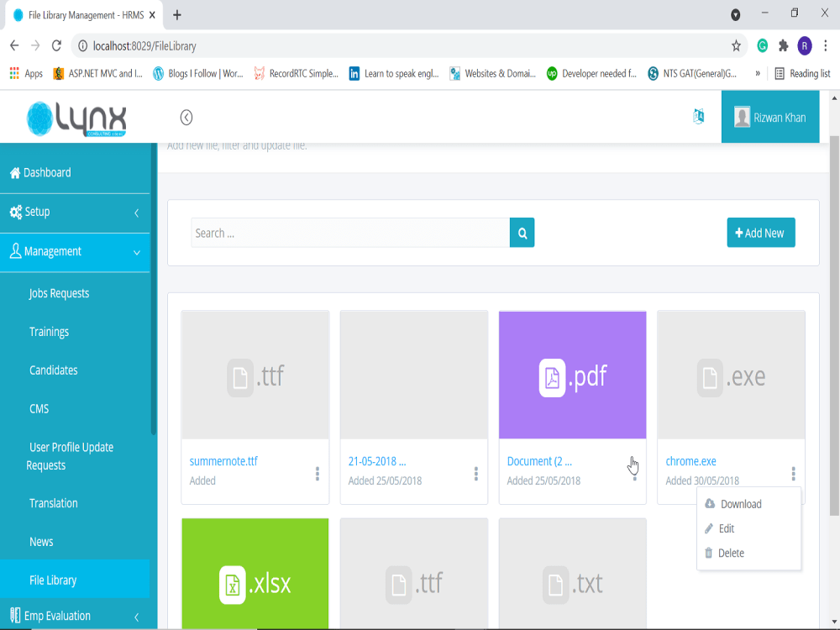
Task: Click the Management person icon
Action: tap(15, 250)
